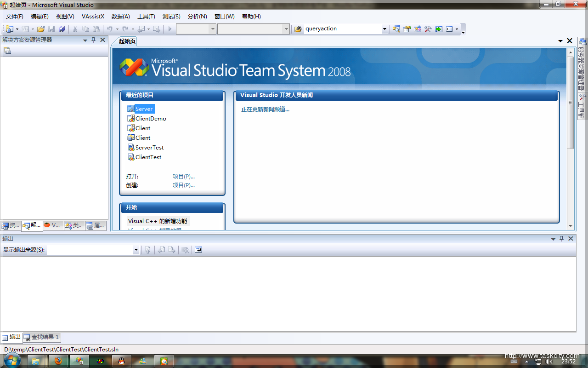The width and height of the screenshot is (588, 368).
Task: Click 项目(P)... link beside 打开
Action: [184, 177]
